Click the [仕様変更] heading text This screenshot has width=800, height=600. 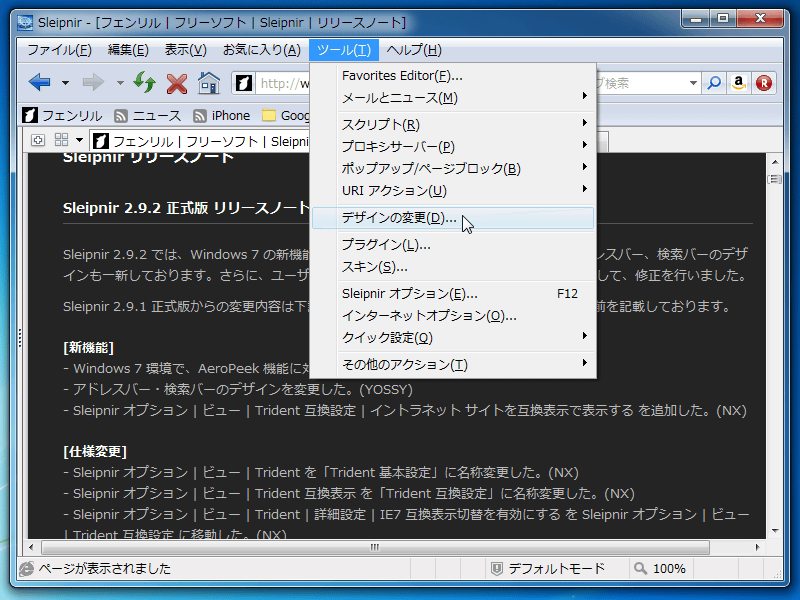coord(95,452)
